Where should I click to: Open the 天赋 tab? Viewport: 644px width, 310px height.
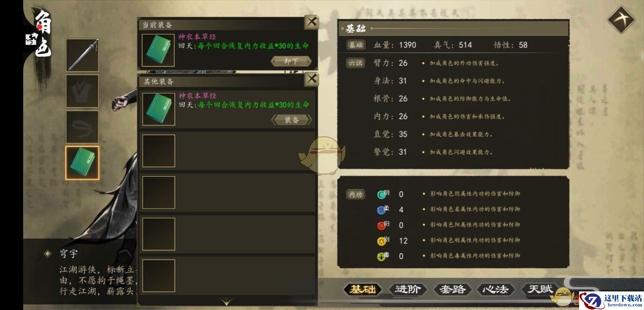540,289
